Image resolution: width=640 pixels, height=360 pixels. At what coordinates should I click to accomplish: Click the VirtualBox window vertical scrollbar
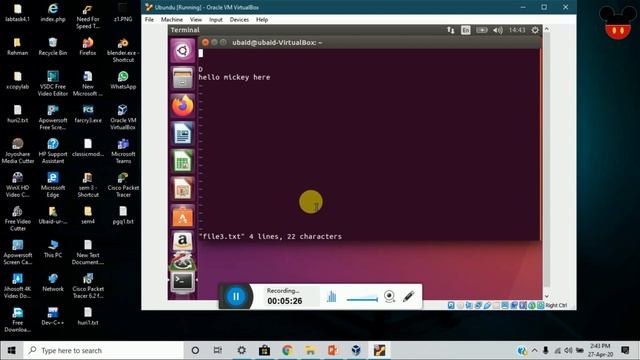(547, 163)
